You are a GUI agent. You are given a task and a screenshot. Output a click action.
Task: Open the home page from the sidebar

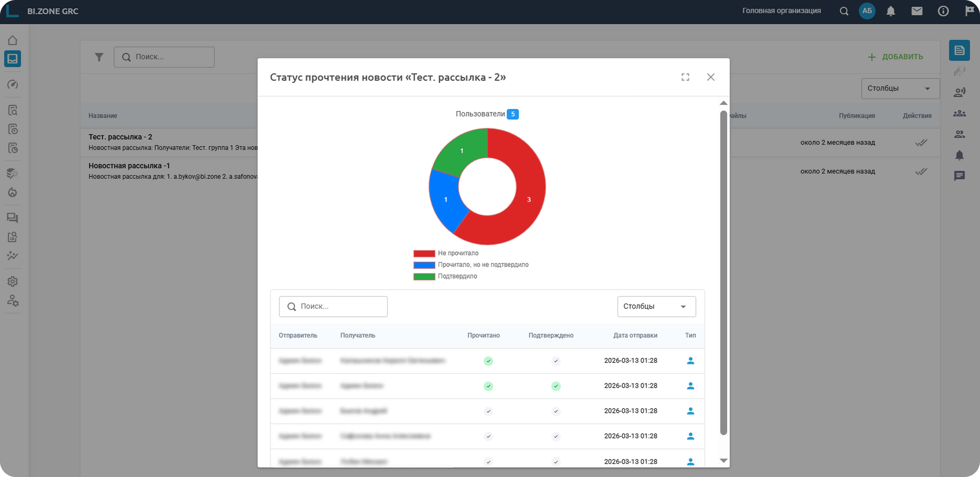pos(13,40)
